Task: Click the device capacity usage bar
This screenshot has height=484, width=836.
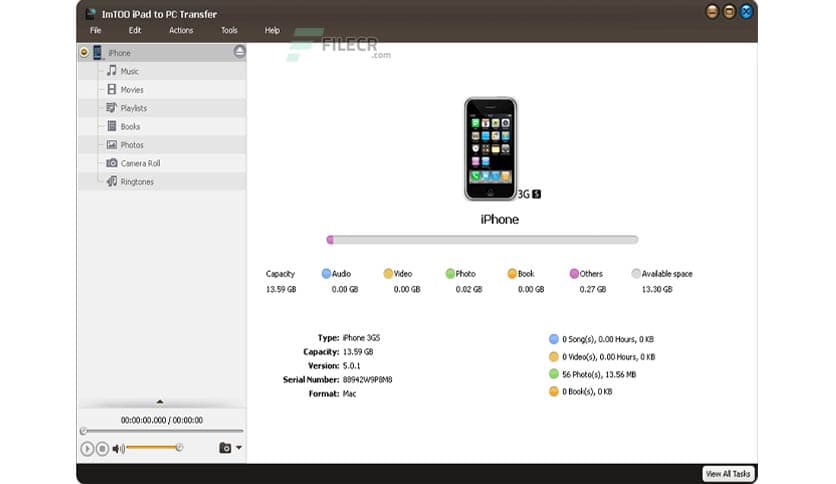Action: pos(482,240)
